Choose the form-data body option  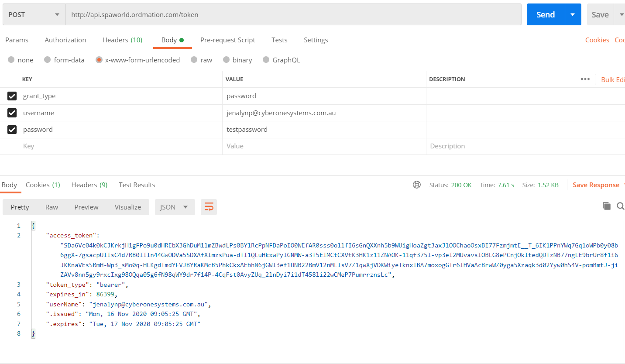pyautogui.click(x=48, y=60)
